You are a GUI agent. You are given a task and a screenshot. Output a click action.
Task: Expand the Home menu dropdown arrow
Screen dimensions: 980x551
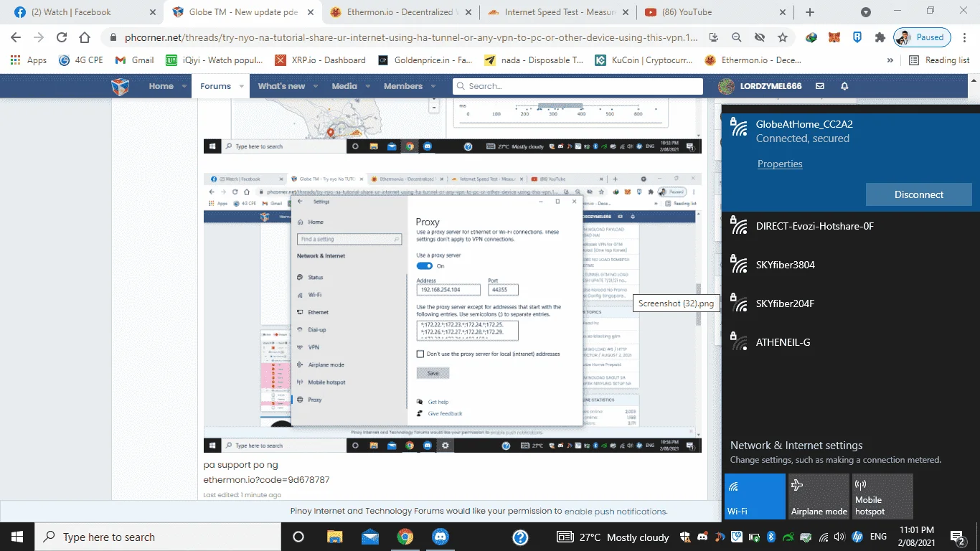pyautogui.click(x=184, y=86)
